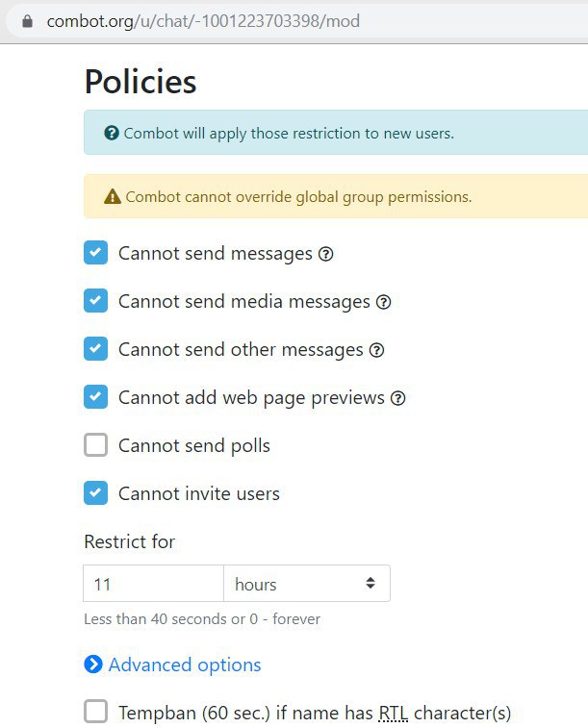
Task: Open help icon next to Cannot send messages
Action: point(325,254)
